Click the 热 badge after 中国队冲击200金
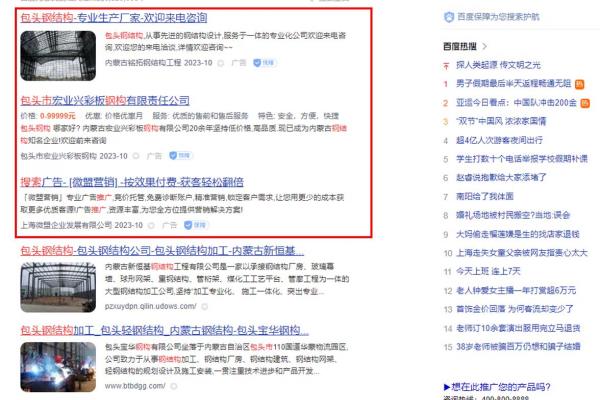 pos(585,103)
